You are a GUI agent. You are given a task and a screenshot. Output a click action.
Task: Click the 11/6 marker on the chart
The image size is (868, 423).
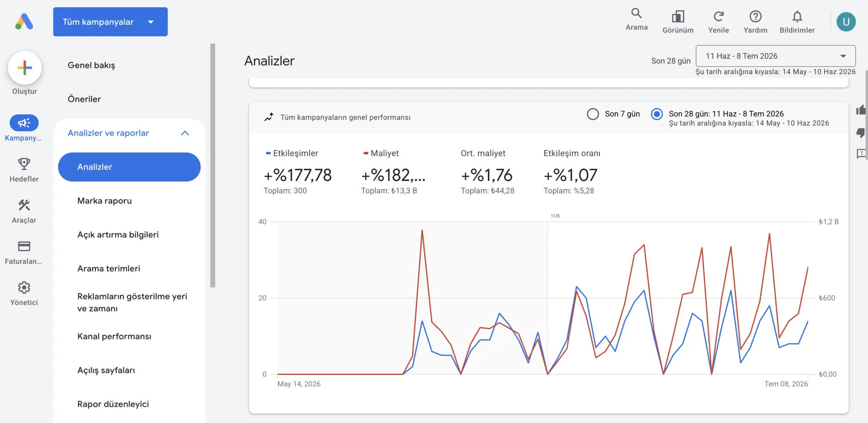pos(555,216)
